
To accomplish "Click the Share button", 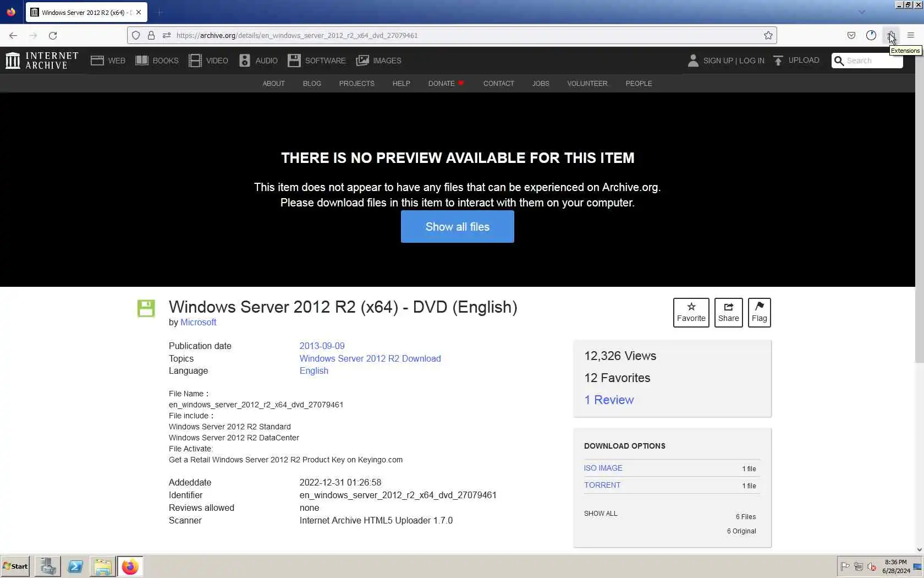I will [728, 313].
